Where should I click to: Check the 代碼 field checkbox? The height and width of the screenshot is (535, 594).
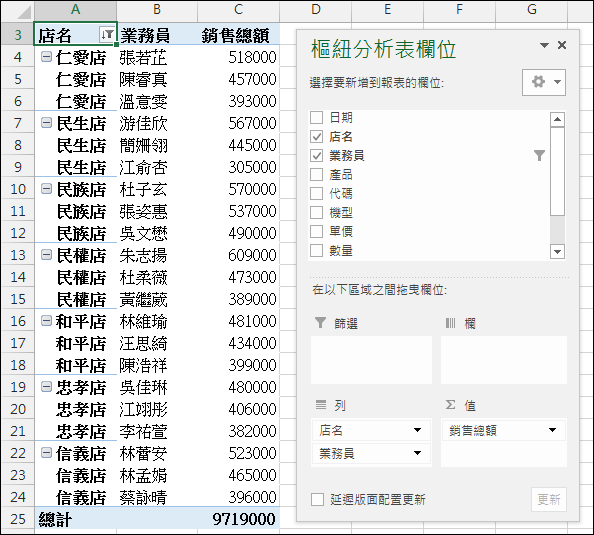pos(316,193)
